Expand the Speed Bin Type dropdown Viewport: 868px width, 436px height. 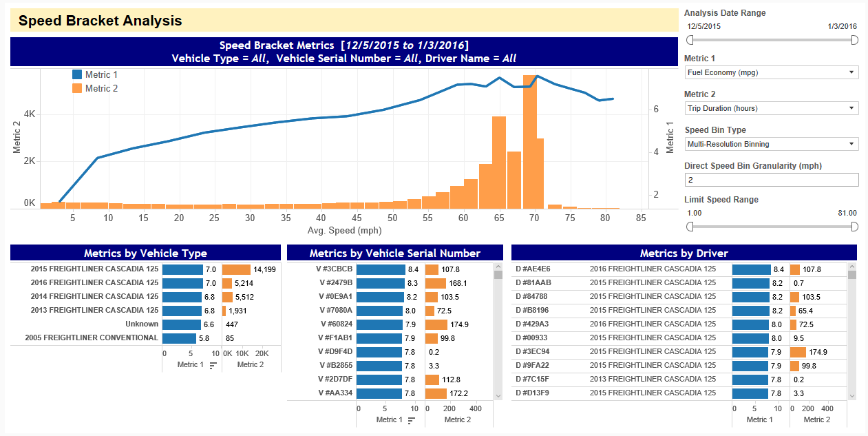pos(771,144)
